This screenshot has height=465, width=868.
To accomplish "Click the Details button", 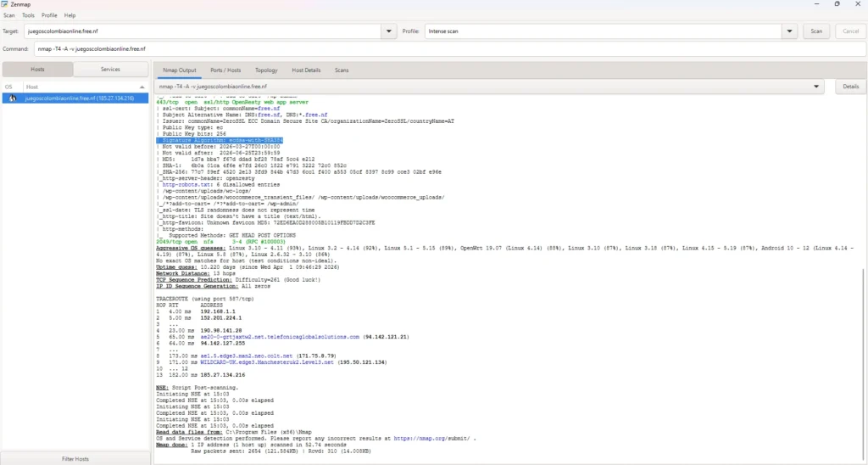I will click(x=851, y=87).
